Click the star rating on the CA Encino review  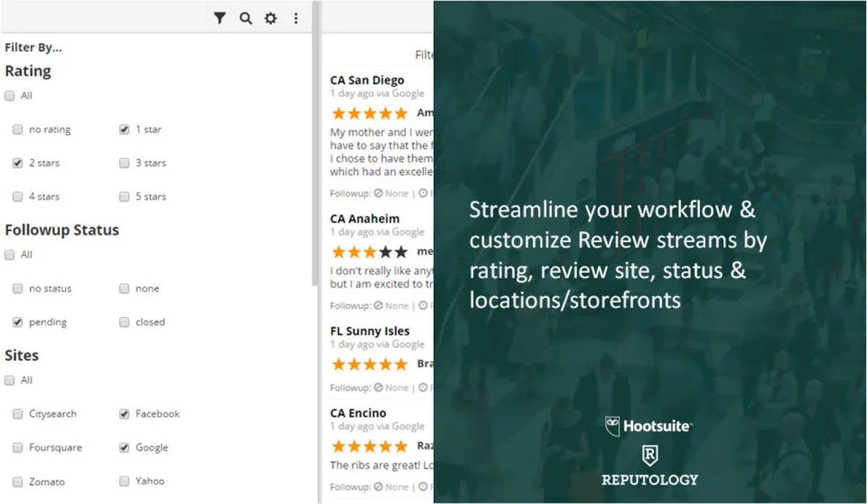point(368,446)
